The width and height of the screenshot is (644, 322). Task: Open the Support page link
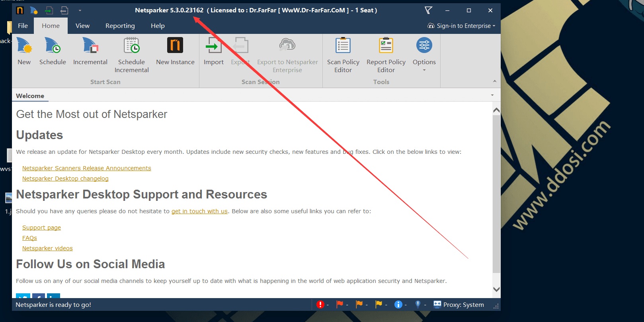[x=41, y=228]
